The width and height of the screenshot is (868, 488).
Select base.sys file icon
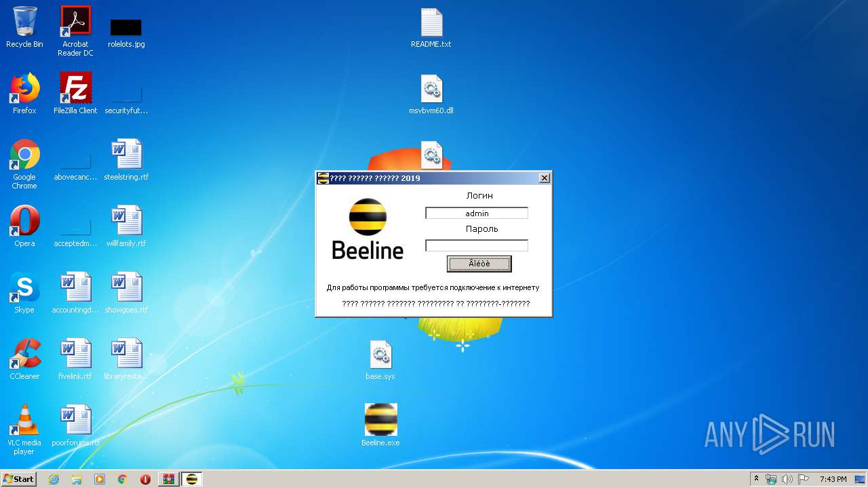[x=380, y=359]
